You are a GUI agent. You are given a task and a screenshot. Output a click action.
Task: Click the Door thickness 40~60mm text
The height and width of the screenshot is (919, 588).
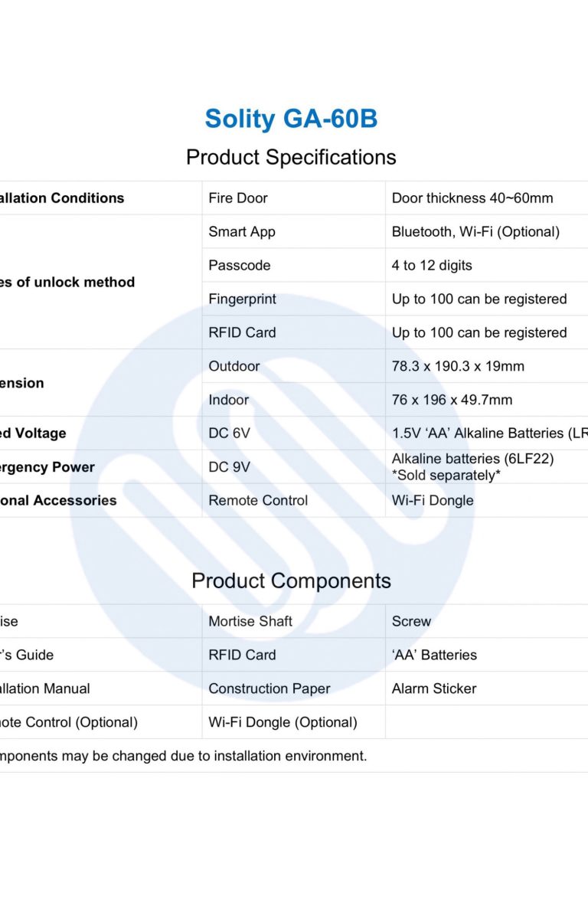(472, 198)
